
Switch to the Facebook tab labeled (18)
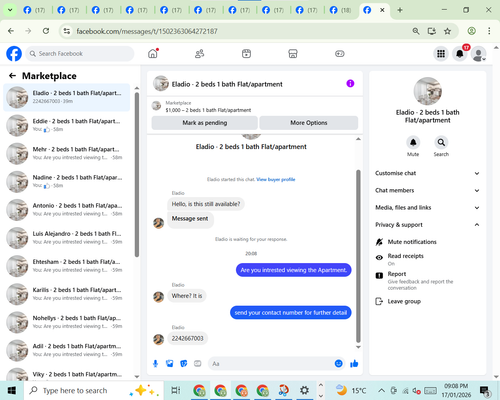[x=340, y=10]
